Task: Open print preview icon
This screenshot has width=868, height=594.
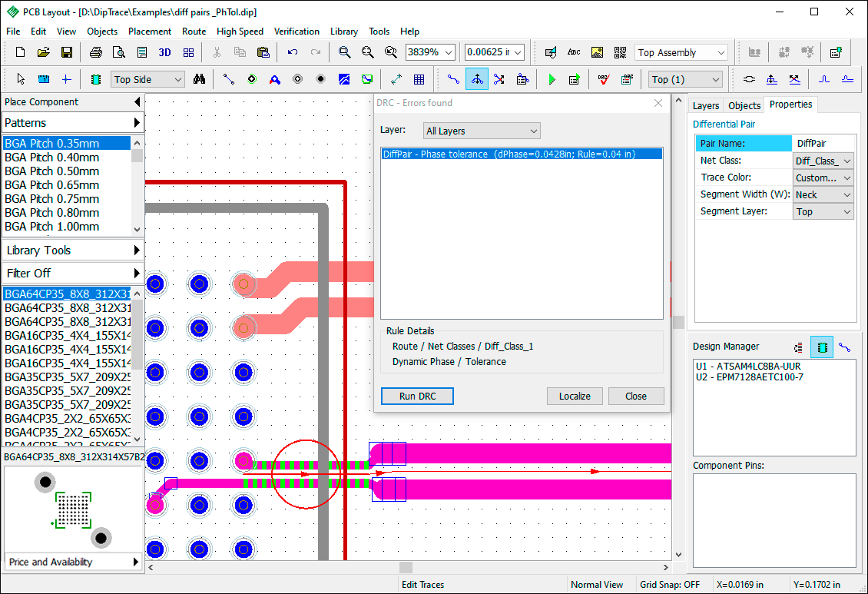Action: (x=118, y=52)
